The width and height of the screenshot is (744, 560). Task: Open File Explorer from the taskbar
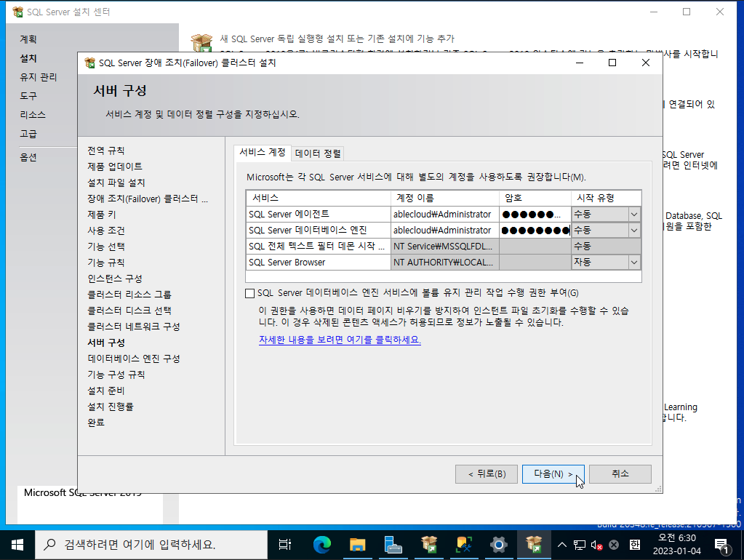point(358,545)
